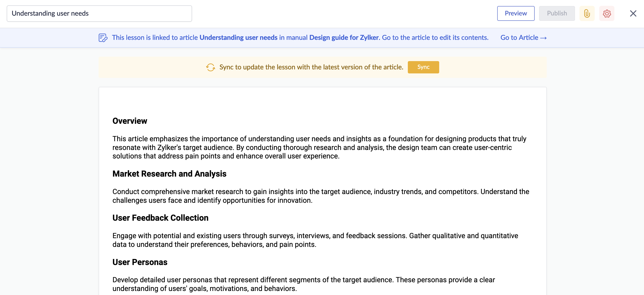Click the Overview heading
The width and height of the screenshot is (644, 295).
tap(130, 121)
